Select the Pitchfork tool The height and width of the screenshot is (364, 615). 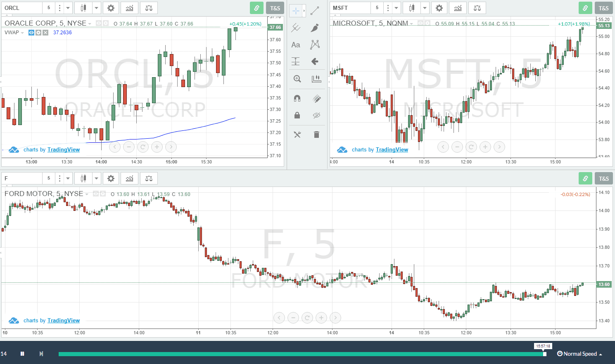coord(296,27)
